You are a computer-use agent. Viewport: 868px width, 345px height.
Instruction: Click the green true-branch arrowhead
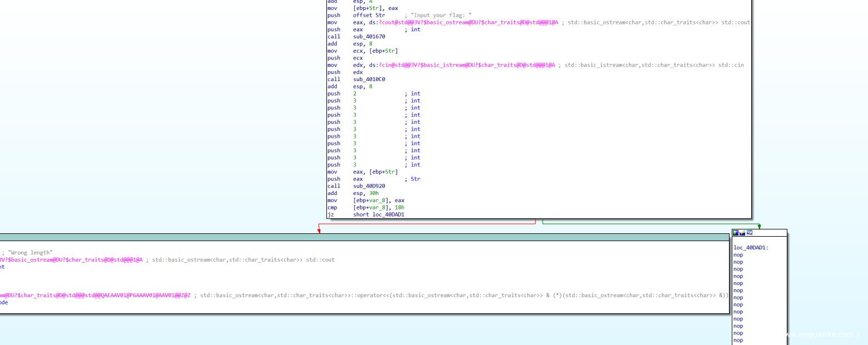(x=759, y=226)
